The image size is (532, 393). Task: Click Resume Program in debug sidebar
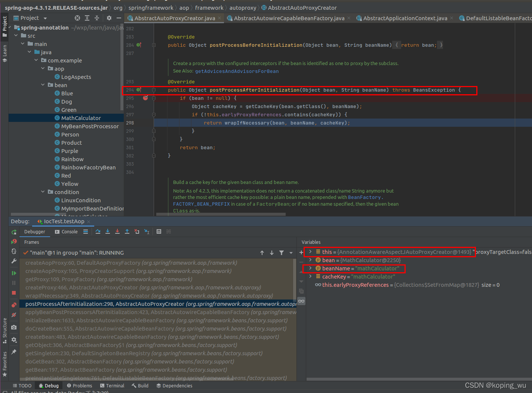point(14,273)
